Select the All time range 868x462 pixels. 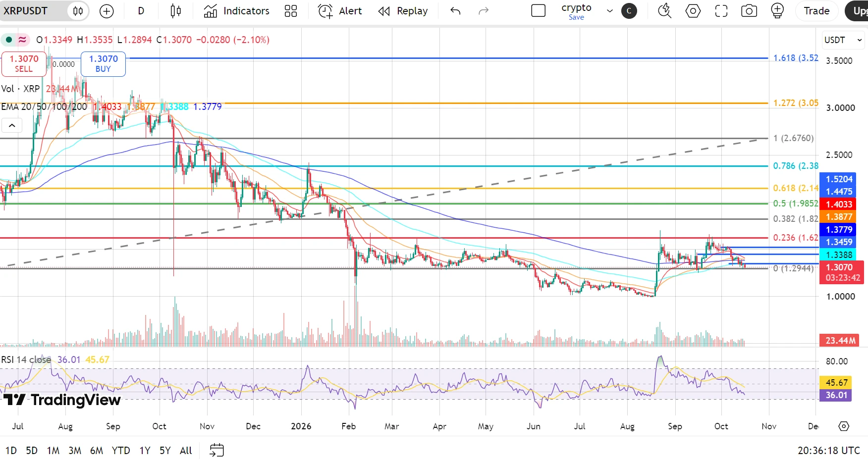186,451
